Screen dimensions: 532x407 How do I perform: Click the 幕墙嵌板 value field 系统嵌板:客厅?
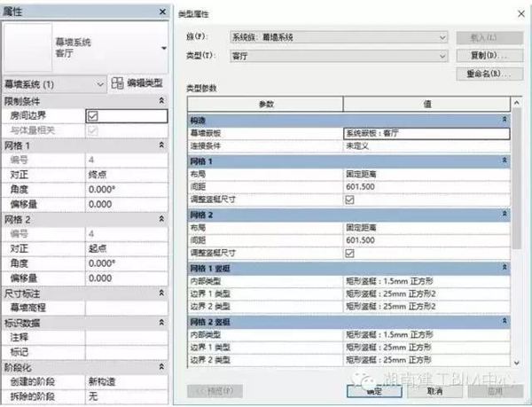[x=426, y=133]
